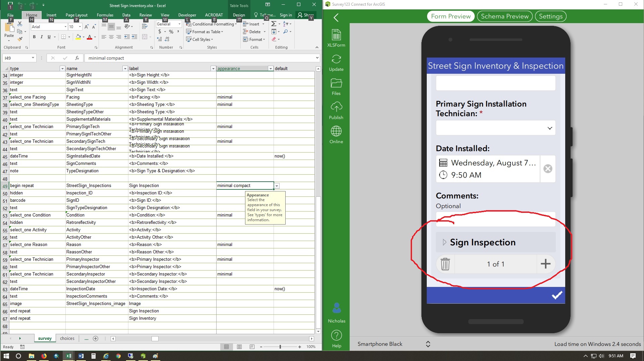Open XLSForm in Survey123 Connect sidebar
This screenshot has height=361, width=644.
[336, 38]
